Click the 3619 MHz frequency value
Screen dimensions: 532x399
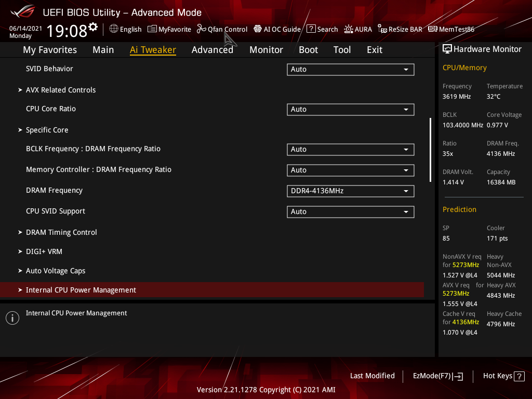click(457, 97)
